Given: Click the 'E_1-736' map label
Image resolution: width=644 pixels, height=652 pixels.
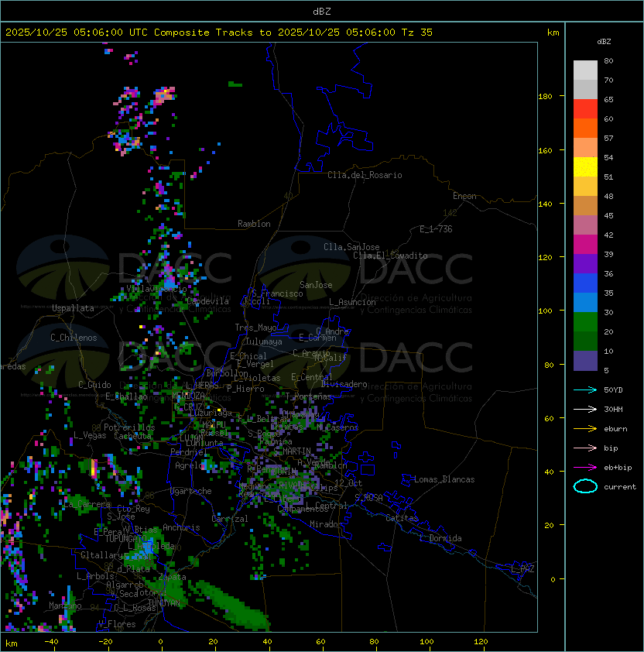Looking at the screenshot, I should click(436, 229).
